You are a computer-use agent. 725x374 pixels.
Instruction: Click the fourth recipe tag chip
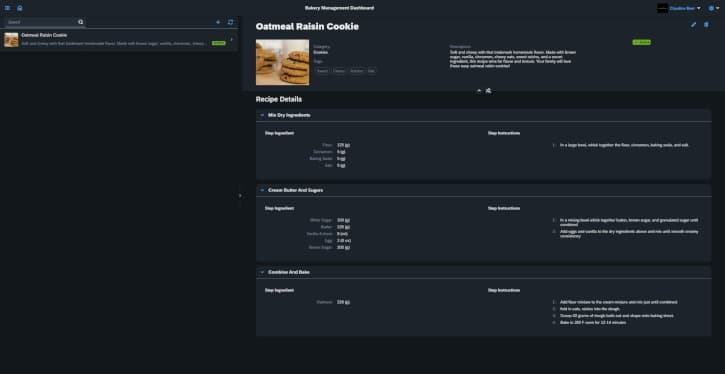[x=371, y=71]
